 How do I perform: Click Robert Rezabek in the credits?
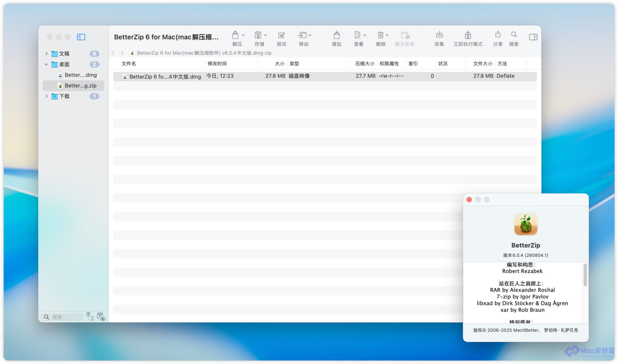click(x=522, y=271)
